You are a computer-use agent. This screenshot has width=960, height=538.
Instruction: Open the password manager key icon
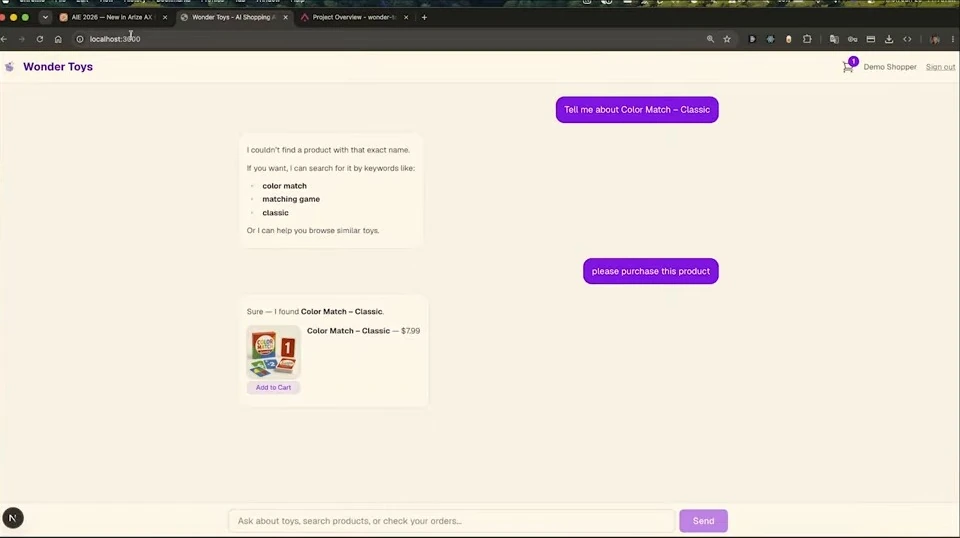[x=852, y=39]
